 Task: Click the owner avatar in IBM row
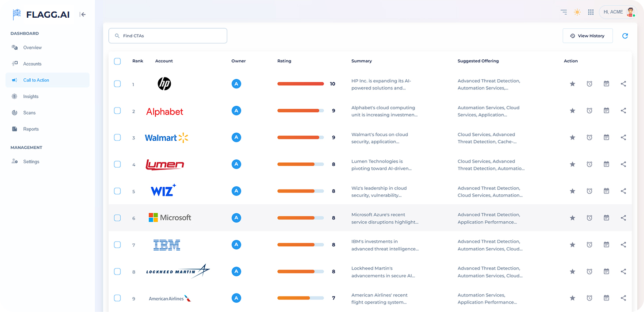click(237, 245)
